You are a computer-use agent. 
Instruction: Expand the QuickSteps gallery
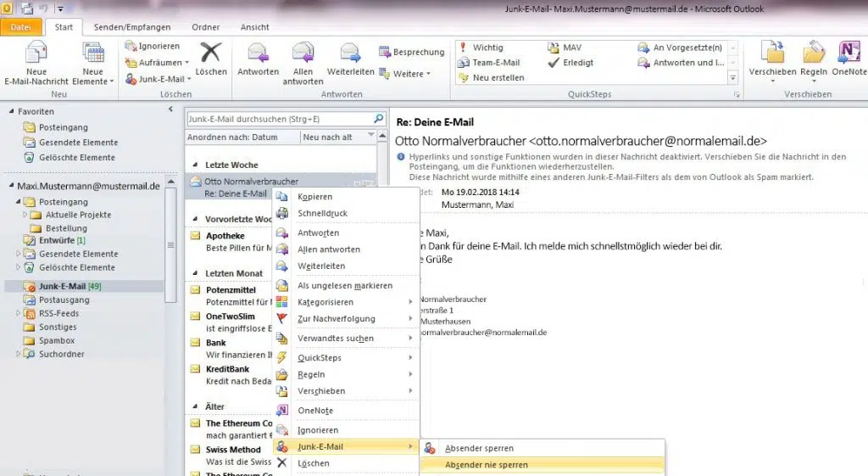point(733,77)
